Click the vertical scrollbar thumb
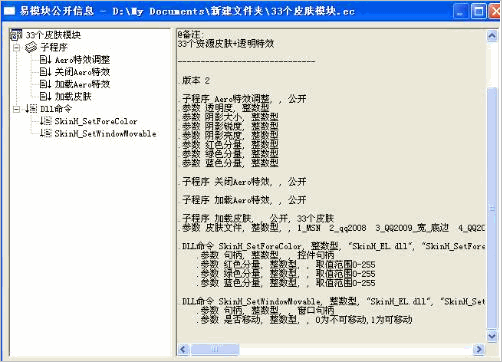This screenshot has width=502, height=362. [492, 208]
